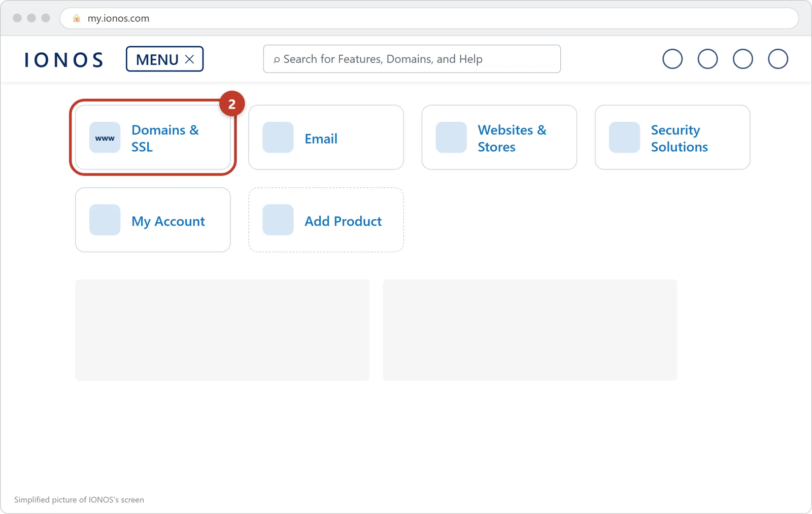Focus the Search for Features, Domains, and Help field

pyautogui.click(x=412, y=59)
